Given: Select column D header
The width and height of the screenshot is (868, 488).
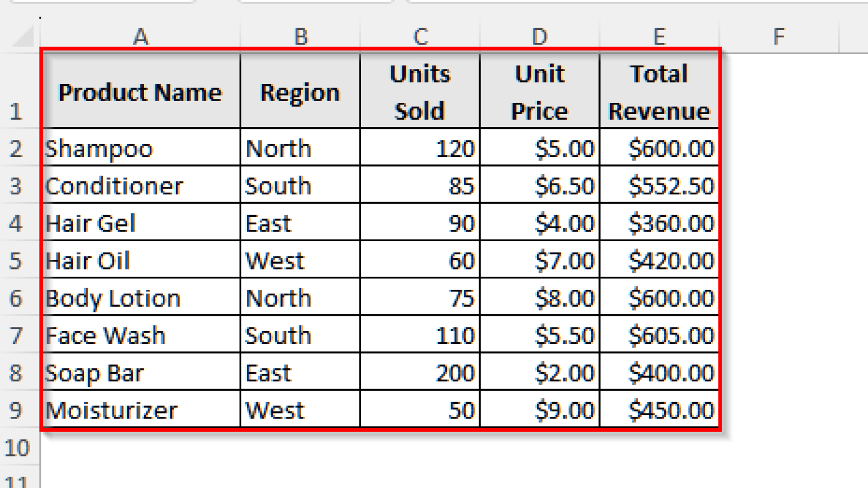Looking at the screenshot, I should click(x=539, y=36).
